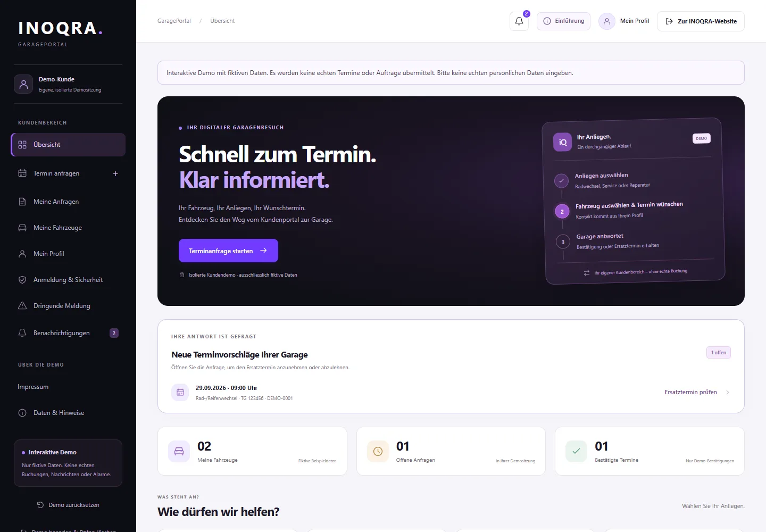Open the Bestätigte Termine checkmark icon
The width and height of the screenshot is (766, 532).
(x=576, y=451)
